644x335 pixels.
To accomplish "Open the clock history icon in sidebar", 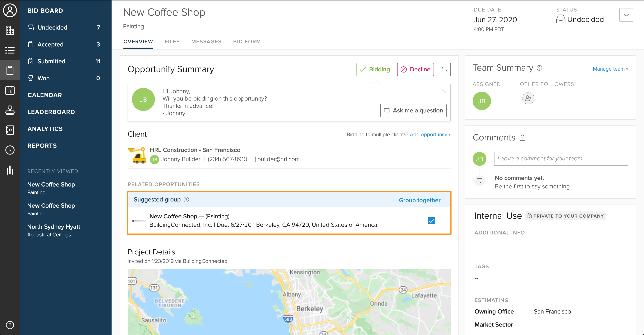I will click(x=10, y=150).
